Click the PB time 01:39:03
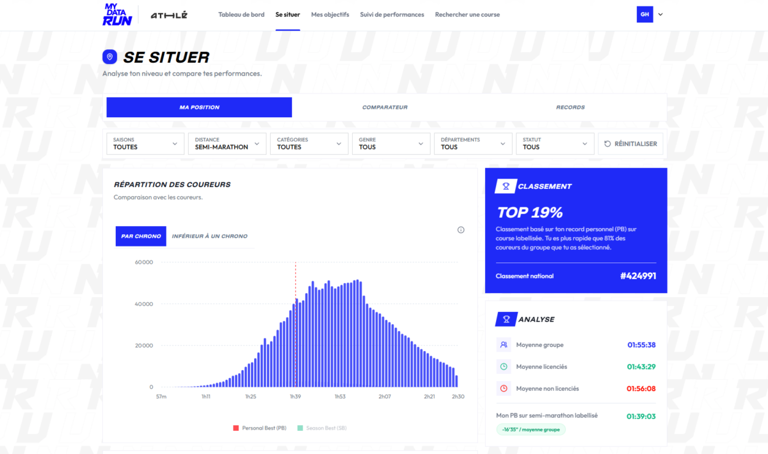 click(641, 416)
